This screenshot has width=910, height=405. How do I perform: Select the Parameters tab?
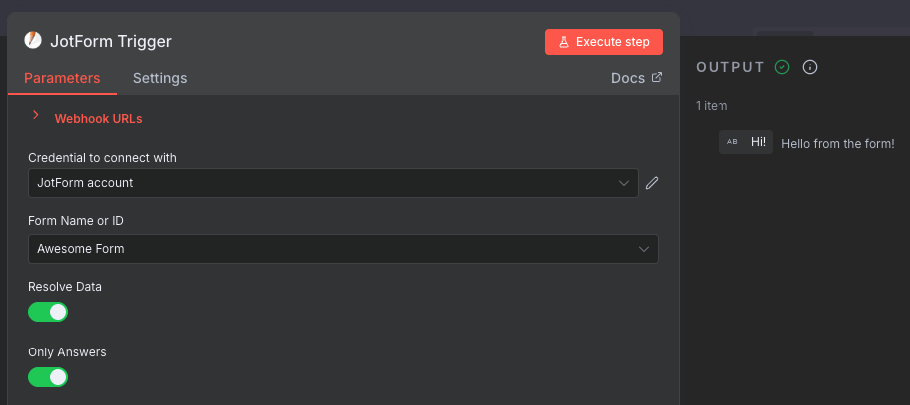pos(62,78)
